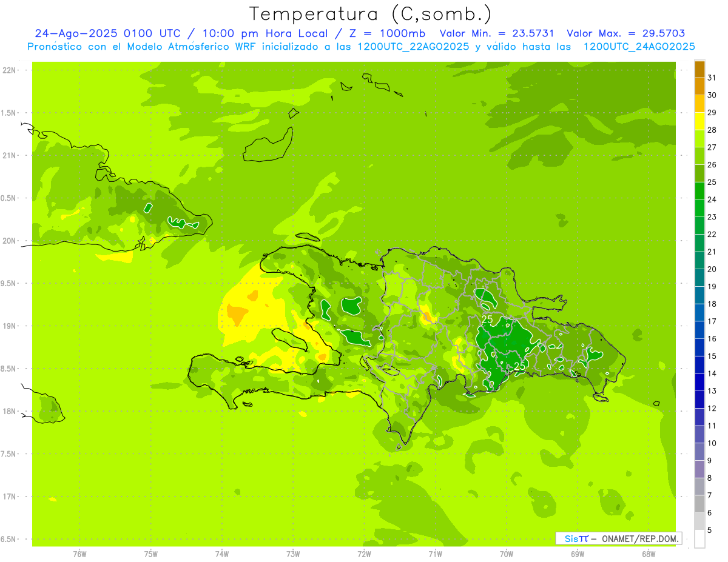The image size is (728, 562).
Task: Click the legend swatch between 25 and 26
Action: [x=699, y=173]
